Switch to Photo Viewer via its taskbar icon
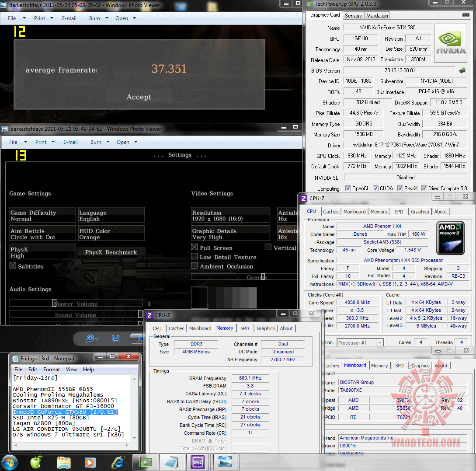The image size is (476, 471). 225,463
